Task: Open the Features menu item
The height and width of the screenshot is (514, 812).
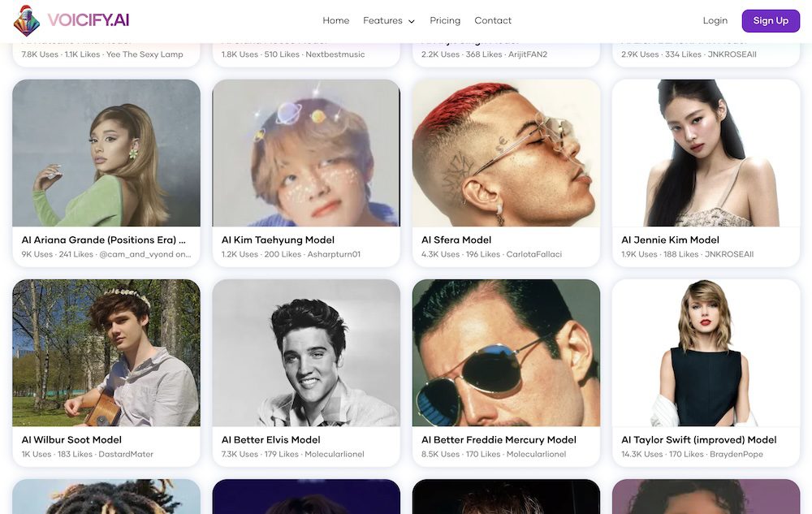Action: pyautogui.click(x=382, y=20)
